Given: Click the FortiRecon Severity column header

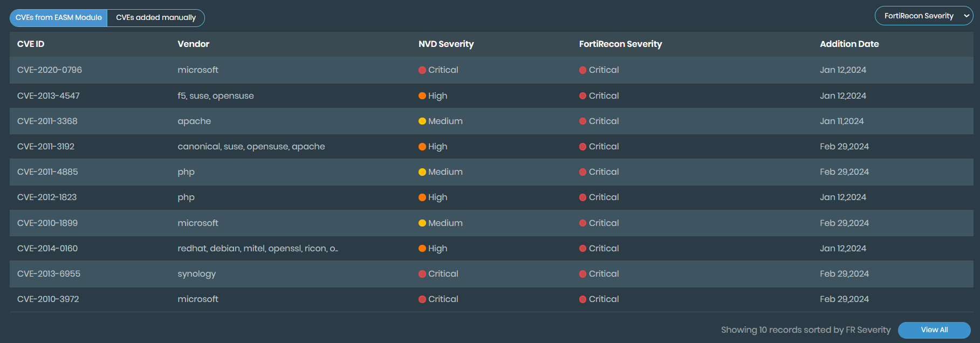Looking at the screenshot, I should (x=620, y=44).
